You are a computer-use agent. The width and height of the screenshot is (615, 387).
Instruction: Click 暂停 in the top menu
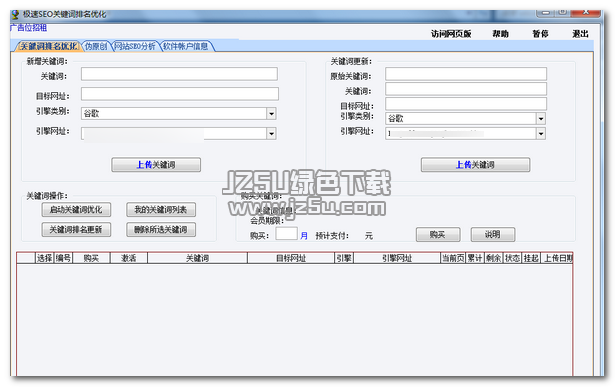[x=540, y=34]
